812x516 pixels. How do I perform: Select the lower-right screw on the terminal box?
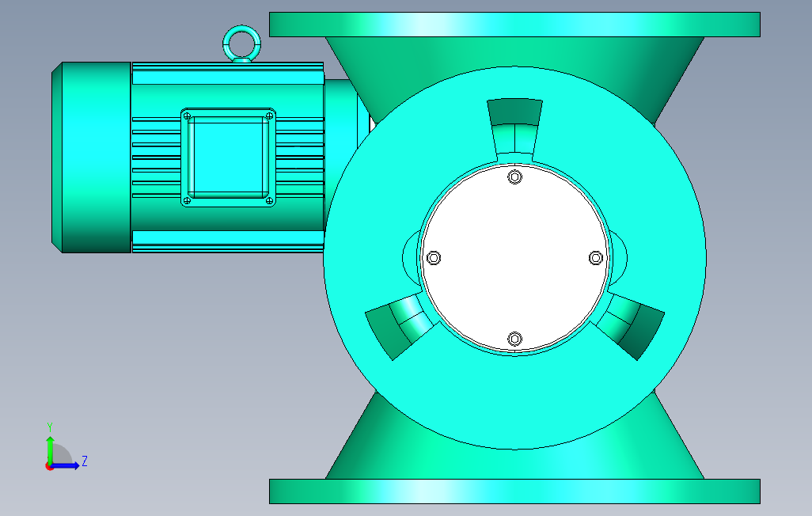coord(269,200)
